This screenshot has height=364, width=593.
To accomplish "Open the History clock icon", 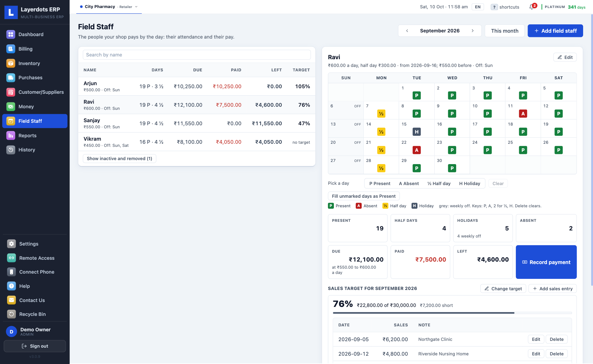I will 11,150.
